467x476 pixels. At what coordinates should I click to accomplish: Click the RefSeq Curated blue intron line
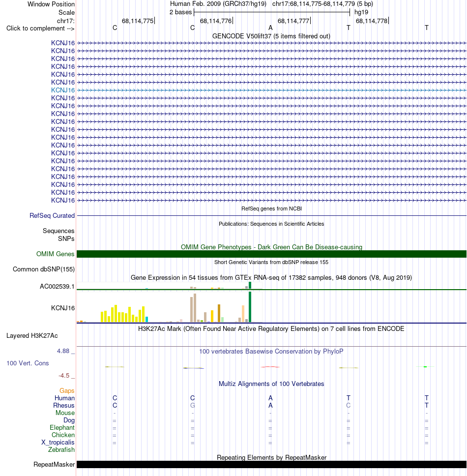271,215
